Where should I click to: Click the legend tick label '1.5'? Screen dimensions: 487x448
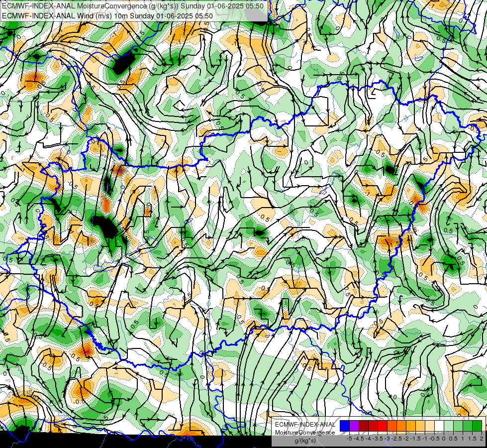472,439
